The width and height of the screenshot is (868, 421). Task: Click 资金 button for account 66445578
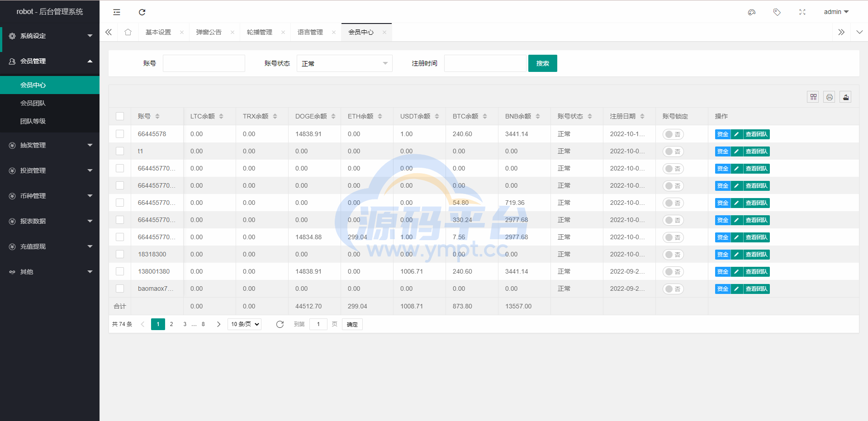723,134
